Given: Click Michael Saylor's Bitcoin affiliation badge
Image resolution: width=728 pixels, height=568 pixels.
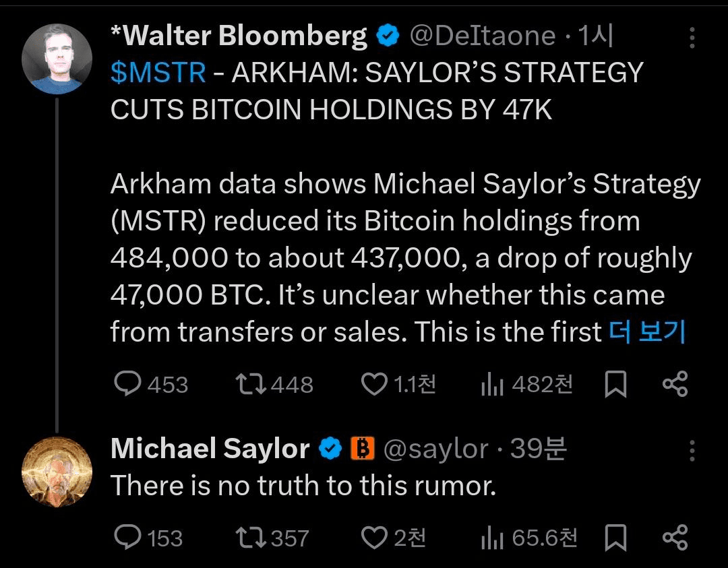Looking at the screenshot, I should 363,449.
